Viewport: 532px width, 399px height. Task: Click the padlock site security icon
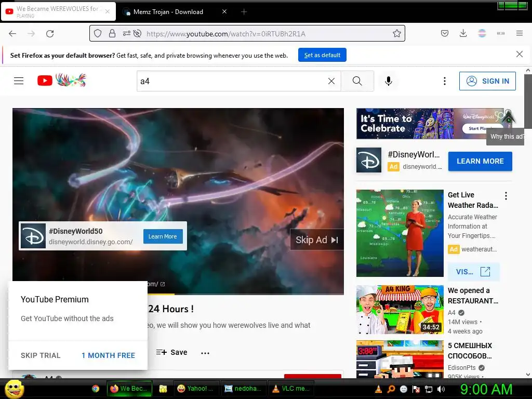[x=112, y=34]
